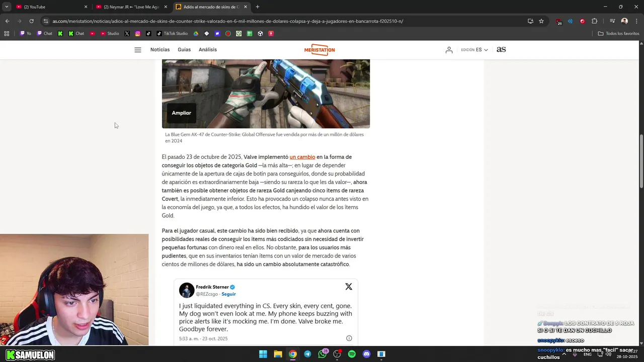Click the Blue Gem AK-47 image
This screenshot has height=362, width=644.
point(266,94)
